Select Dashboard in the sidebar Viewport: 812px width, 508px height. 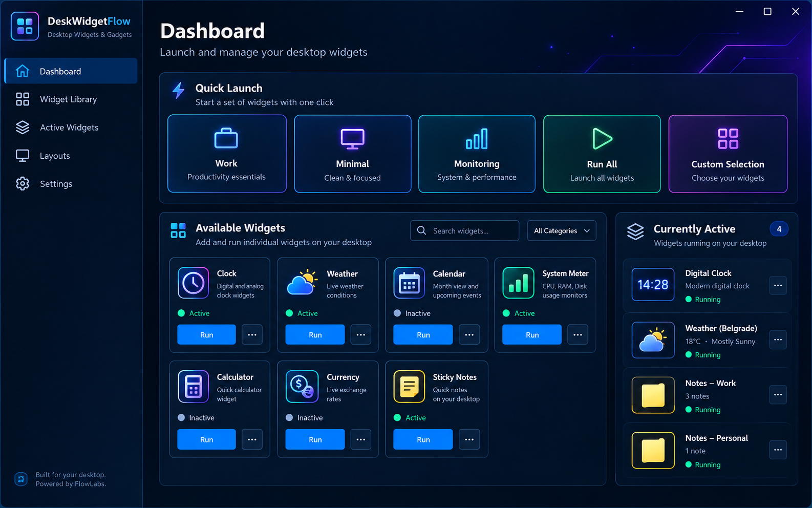[x=71, y=71]
